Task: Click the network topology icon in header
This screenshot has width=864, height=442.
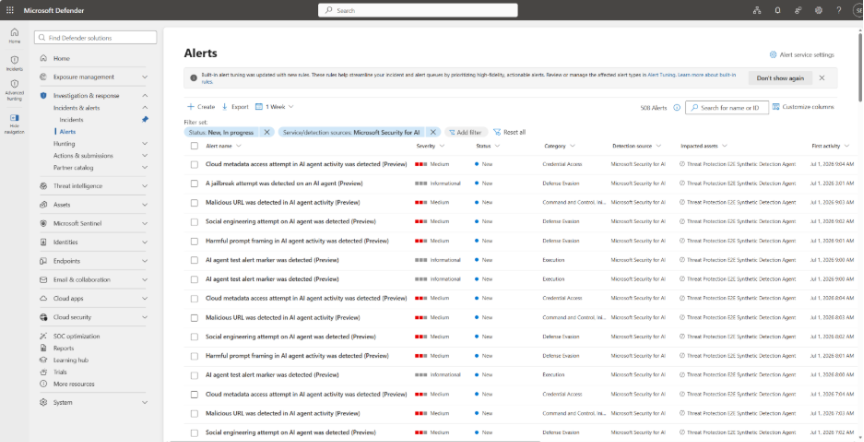Action: pos(757,10)
